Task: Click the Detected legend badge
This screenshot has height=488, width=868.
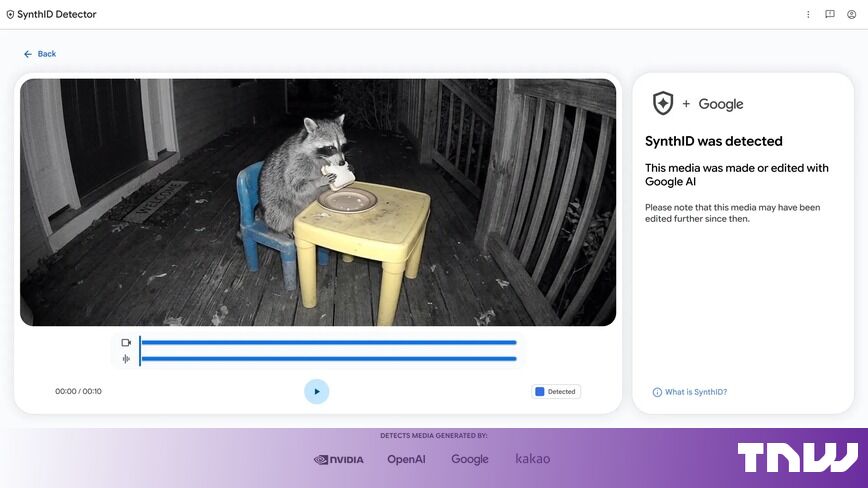Action: point(556,392)
